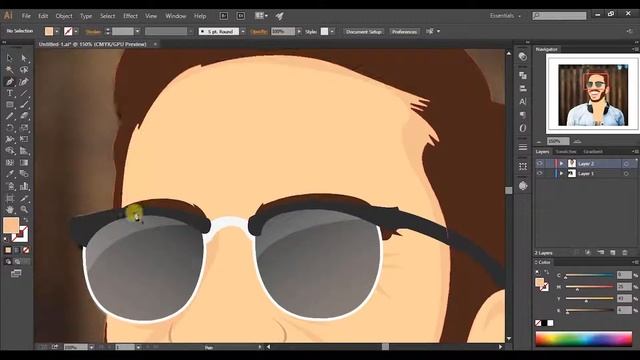Select the Direct Selection tool
Image resolution: width=640 pixels, height=360 pixels.
point(24,58)
